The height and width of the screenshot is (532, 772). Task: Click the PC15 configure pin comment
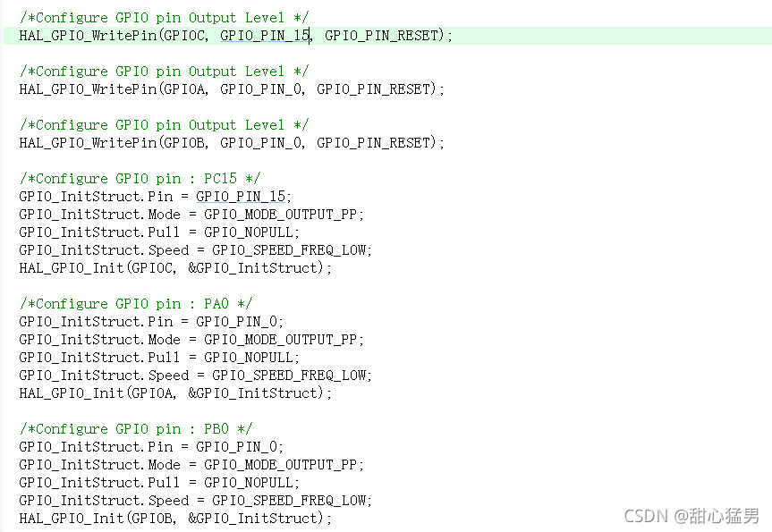click(140, 178)
